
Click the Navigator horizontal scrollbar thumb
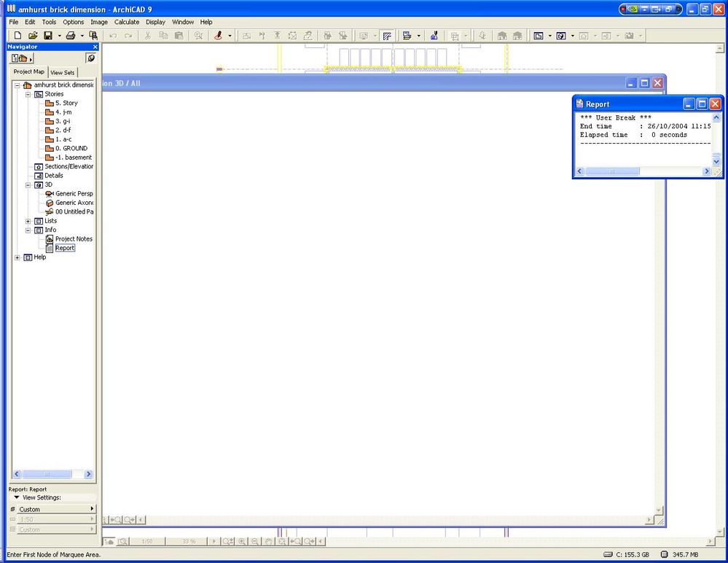[47, 474]
